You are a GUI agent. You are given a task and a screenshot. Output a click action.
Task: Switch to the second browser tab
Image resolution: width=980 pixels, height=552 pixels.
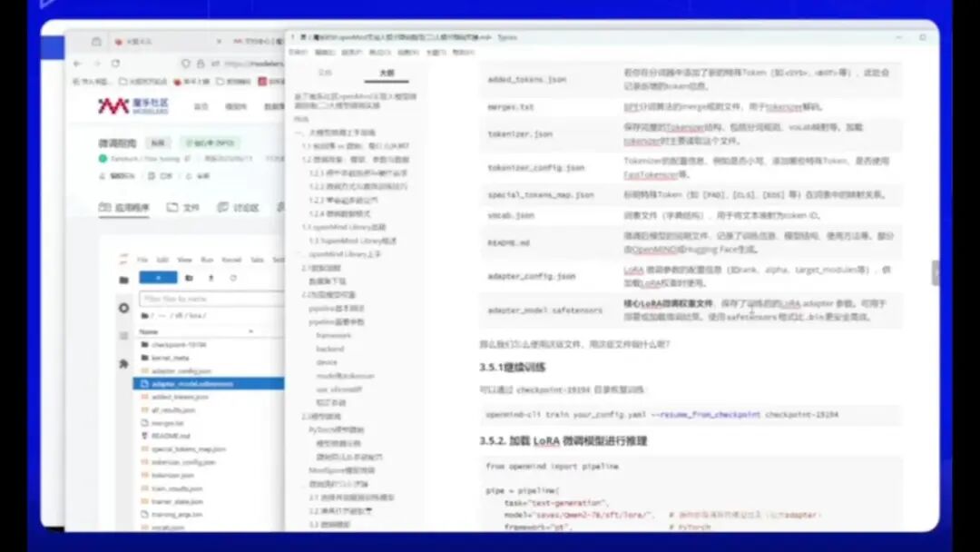(258, 41)
